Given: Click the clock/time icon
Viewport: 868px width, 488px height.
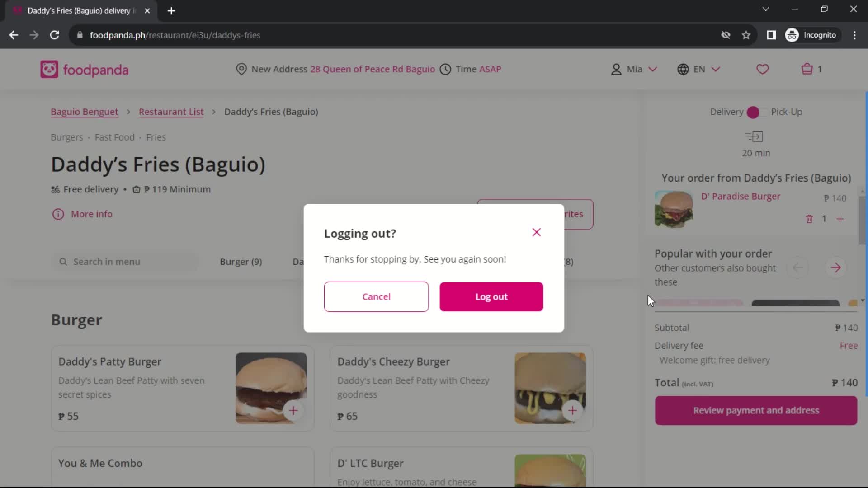Looking at the screenshot, I should pyautogui.click(x=447, y=69).
